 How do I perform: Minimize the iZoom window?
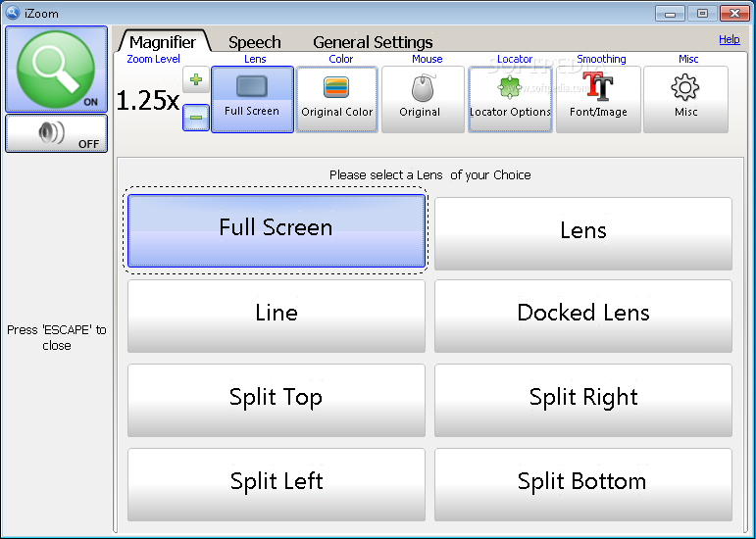tap(670, 13)
